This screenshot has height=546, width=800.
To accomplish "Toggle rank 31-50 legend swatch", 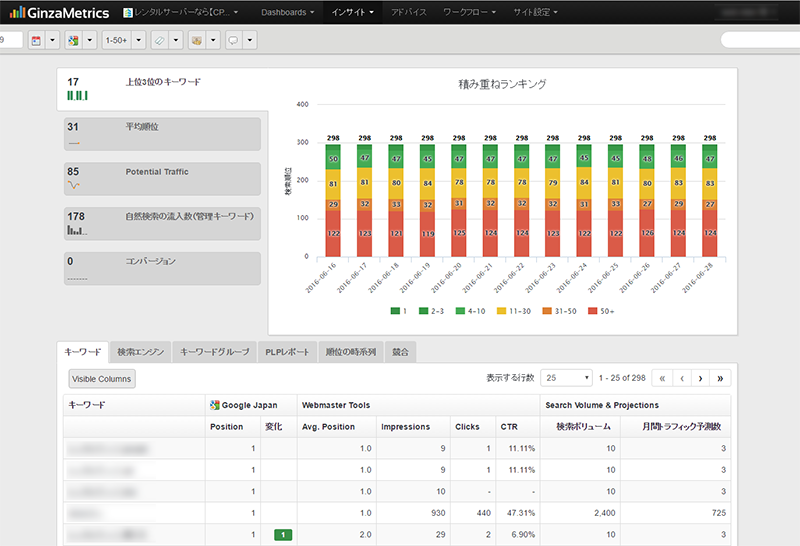I will click(x=547, y=311).
